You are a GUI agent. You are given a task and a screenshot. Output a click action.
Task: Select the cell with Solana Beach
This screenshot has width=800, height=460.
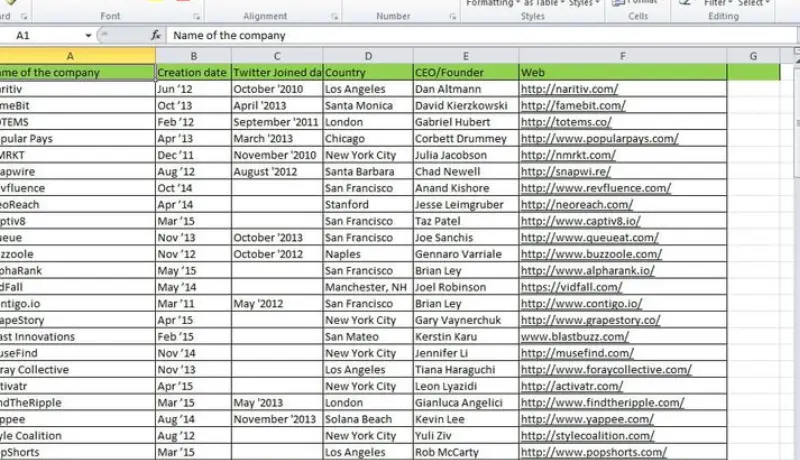368,419
